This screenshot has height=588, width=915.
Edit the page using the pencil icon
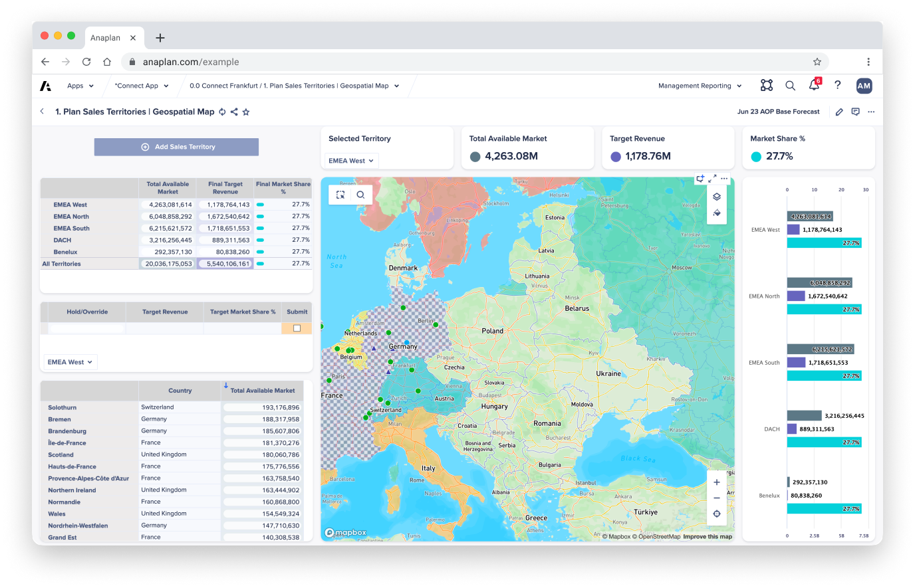pos(839,112)
